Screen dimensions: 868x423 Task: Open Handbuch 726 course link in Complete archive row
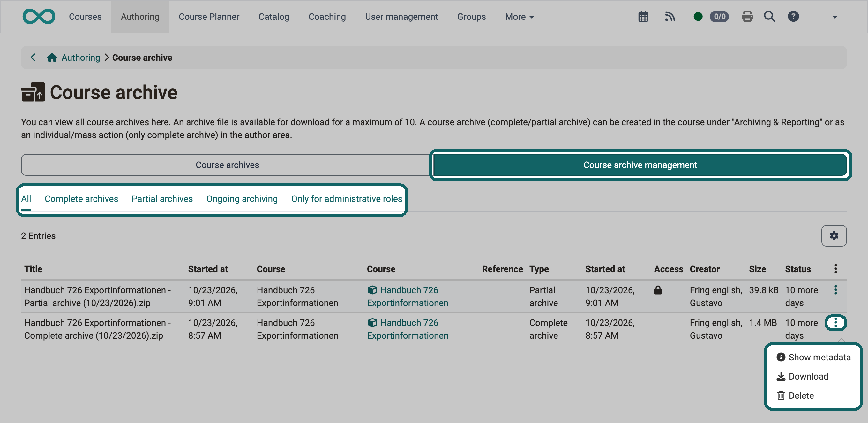tap(408, 329)
